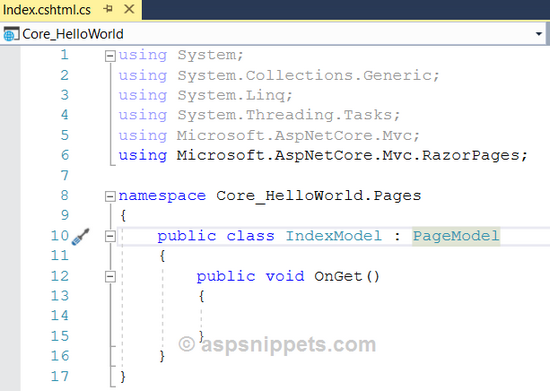Click the left margin beside line 7
This screenshot has height=391, width=550.
click(x=10, y=175)
